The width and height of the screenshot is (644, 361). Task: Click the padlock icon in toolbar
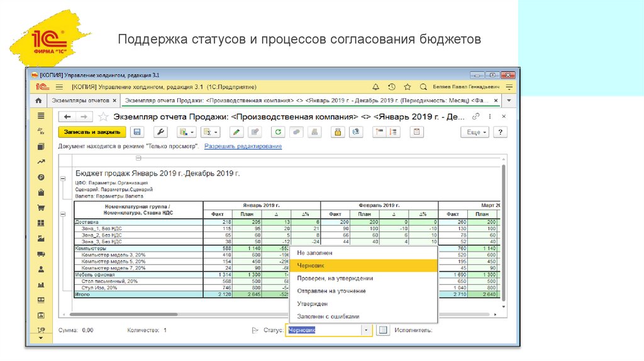[338, 132]
